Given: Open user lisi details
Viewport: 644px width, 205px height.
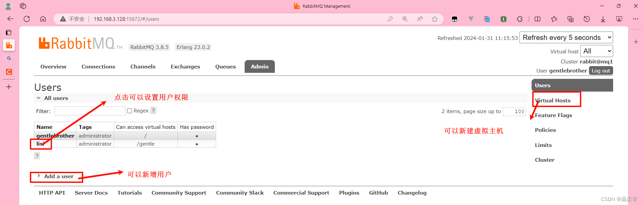Looking at the screenshot, I should [x=40, y=144].
